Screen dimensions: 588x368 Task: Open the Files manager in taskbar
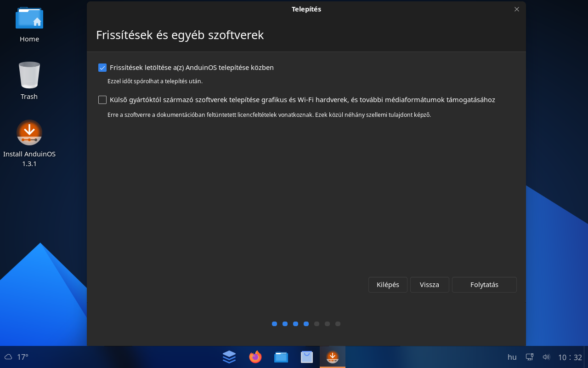(281, 356)
